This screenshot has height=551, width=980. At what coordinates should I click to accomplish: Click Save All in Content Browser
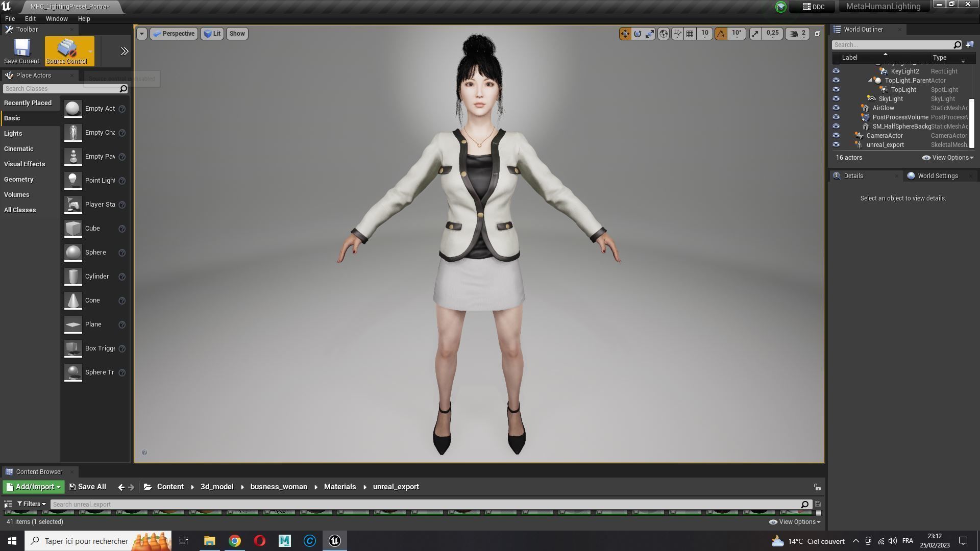pyautogui.click(x=87, y=487)
